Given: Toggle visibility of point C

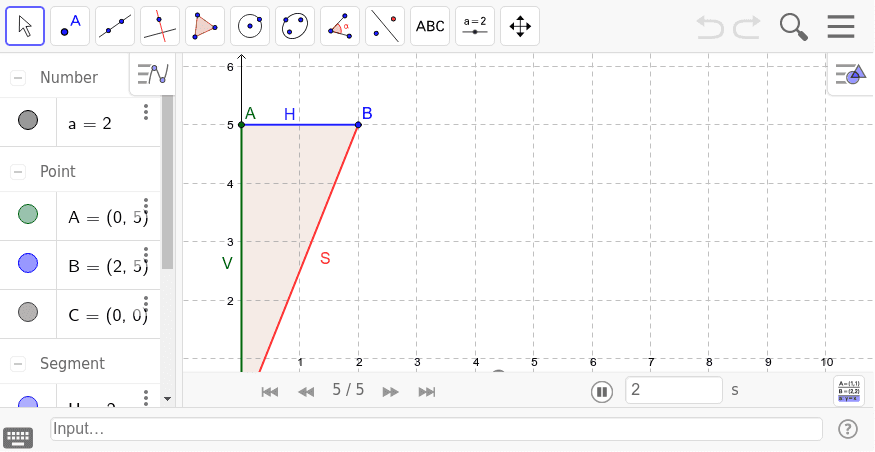Looking at the screenshot, I should point(28,312).
